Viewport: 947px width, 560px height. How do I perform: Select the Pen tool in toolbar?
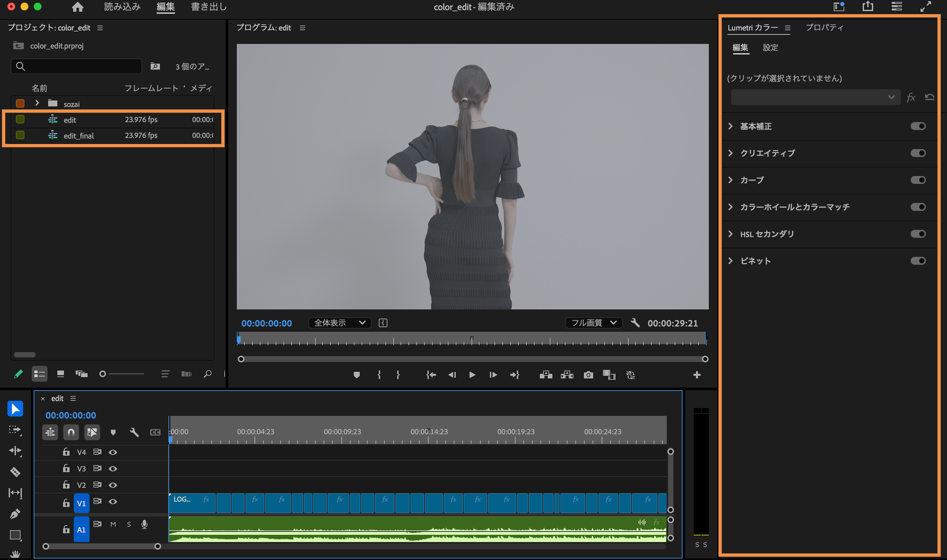tap(15, 514)
